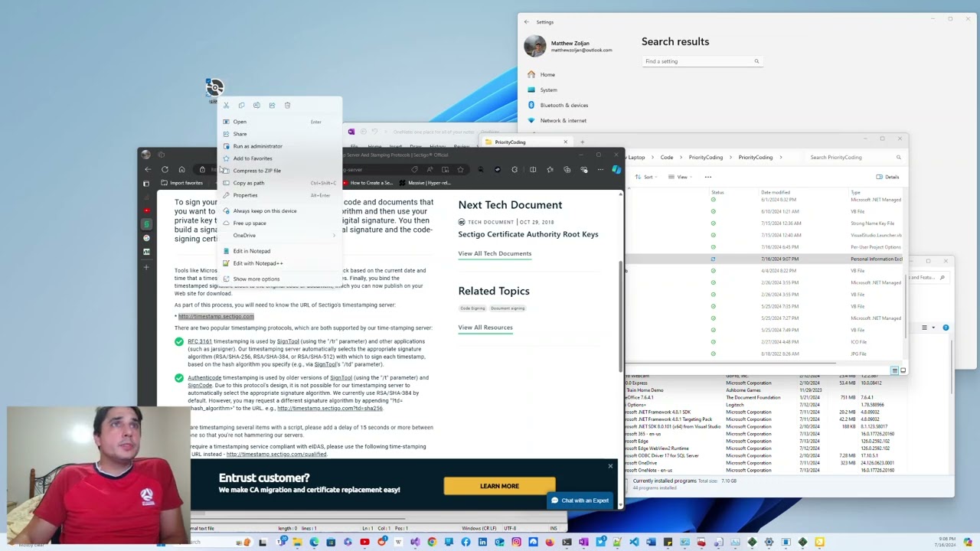
Task: Click View All Resources link
Action: tap(485, 328)
